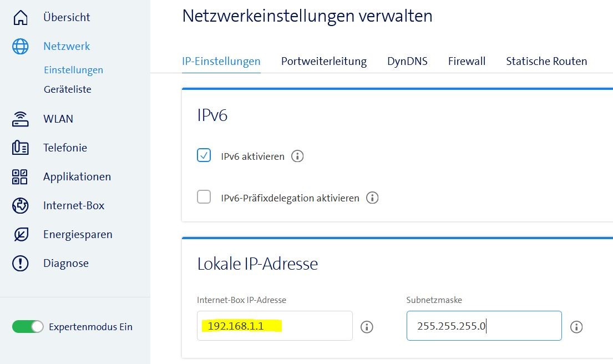Image resolution: width=613 pixels, height=364 pixels.
Task: Open info hint for Subnetzmaske
Action: click(576, 327)
